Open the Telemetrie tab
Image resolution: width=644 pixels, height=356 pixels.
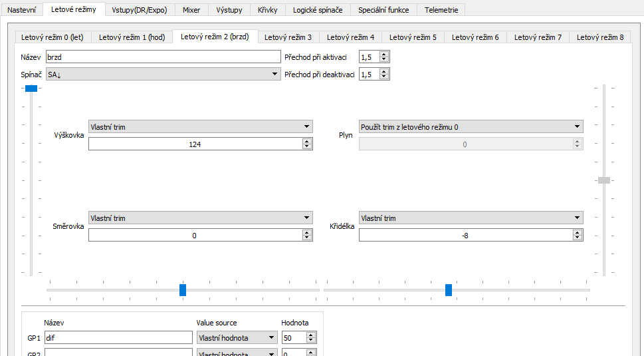pos(441,10)
